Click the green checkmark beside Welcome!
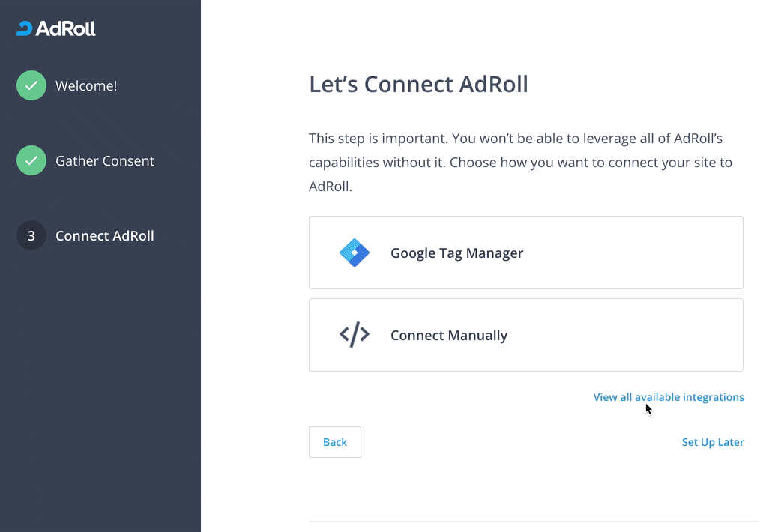Image resolution: width=775 pixels, height=532 pixels. [31, 85]
